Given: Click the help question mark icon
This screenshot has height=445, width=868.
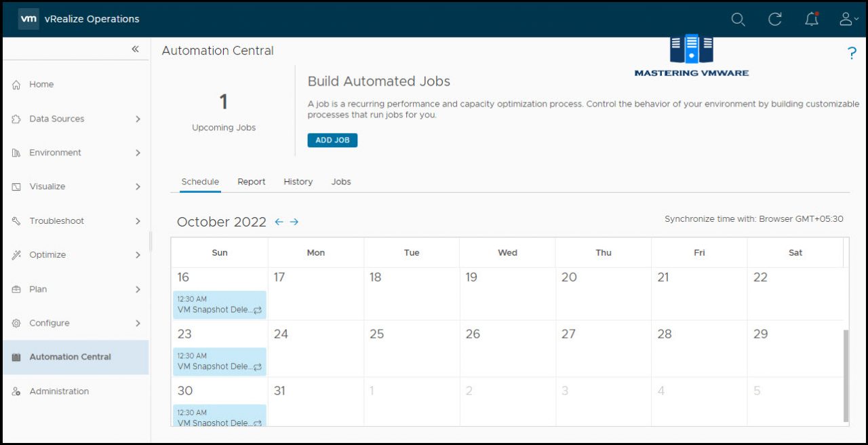Looking at the screenshot, I should 852,54.
